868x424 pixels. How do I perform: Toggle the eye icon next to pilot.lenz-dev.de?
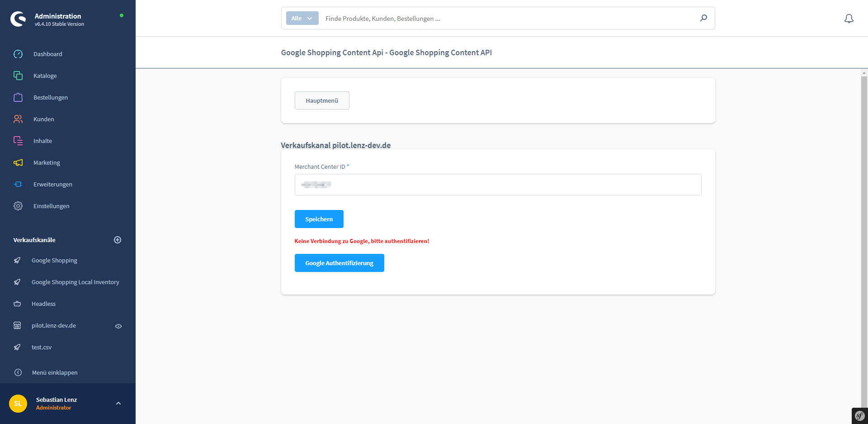tap(118, 326)
